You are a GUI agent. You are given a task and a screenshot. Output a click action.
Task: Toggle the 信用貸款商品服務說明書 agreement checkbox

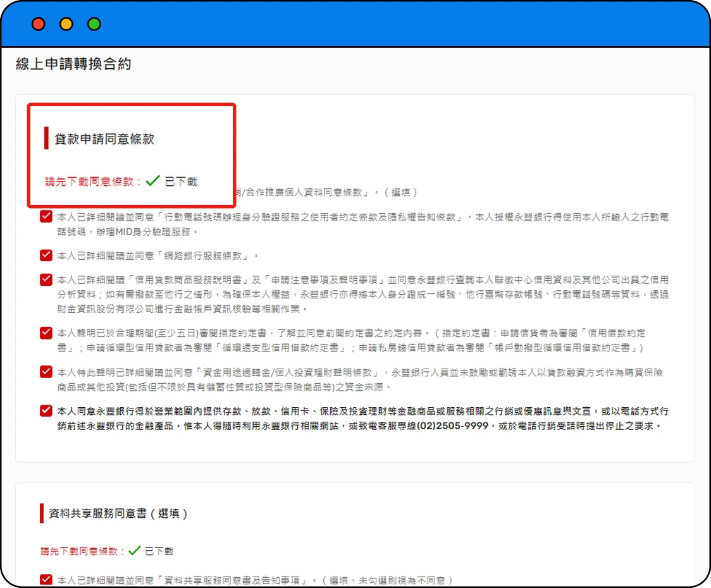coord(46,279)
